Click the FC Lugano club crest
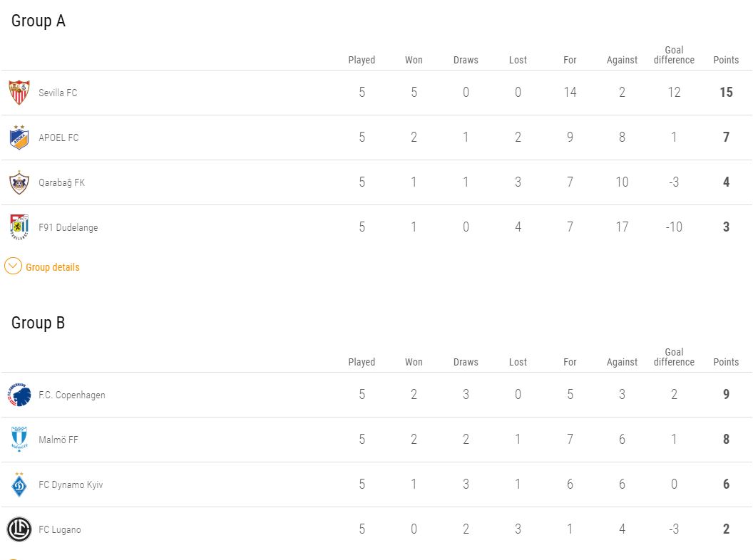 [x=19, y=529]
